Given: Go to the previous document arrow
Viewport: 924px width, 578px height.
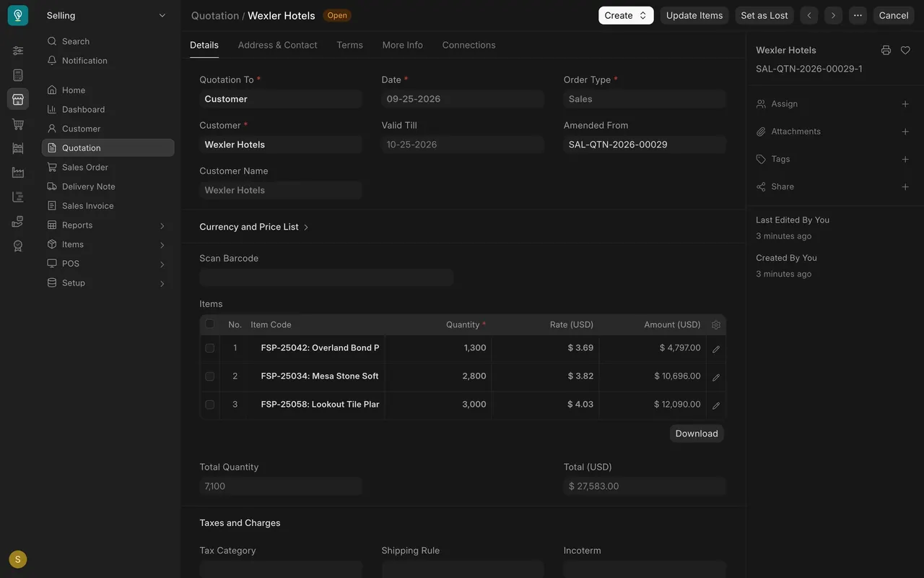Looking at the screenshot, I should click(x=809, y=15).
